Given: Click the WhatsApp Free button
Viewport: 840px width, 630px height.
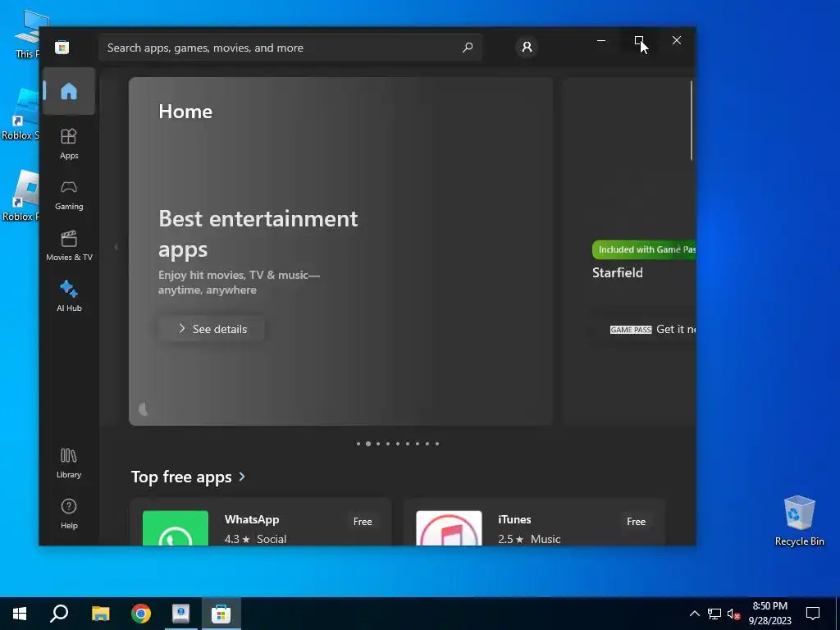Looking at the screenshot, I should pos(363,521).
